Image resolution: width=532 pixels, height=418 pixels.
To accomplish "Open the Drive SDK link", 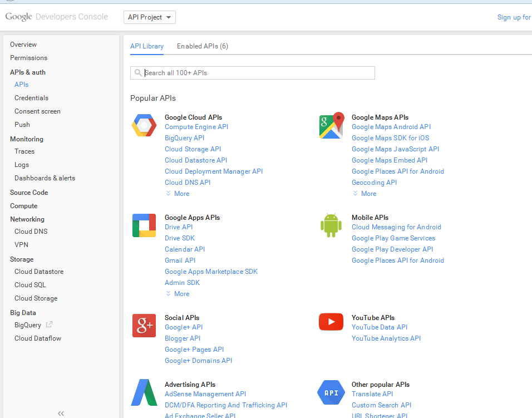I will pos(180,238).
